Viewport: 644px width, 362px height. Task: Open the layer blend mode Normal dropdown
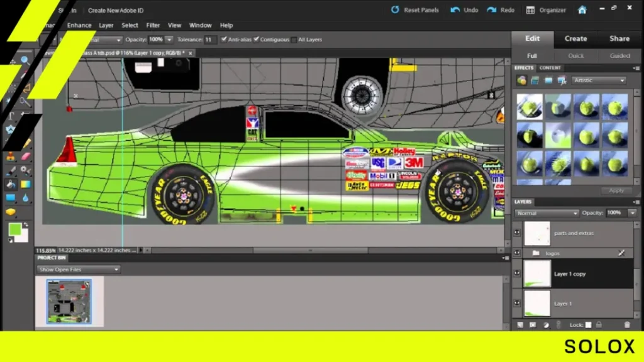547,213
